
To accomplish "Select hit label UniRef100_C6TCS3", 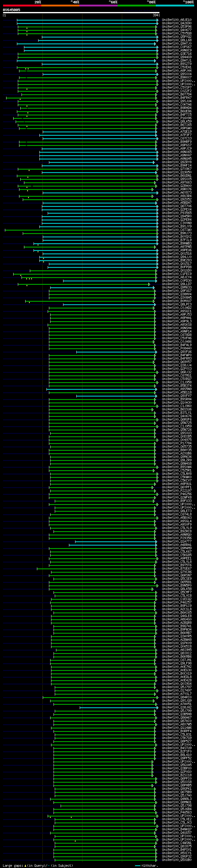I will coord(177,139).
